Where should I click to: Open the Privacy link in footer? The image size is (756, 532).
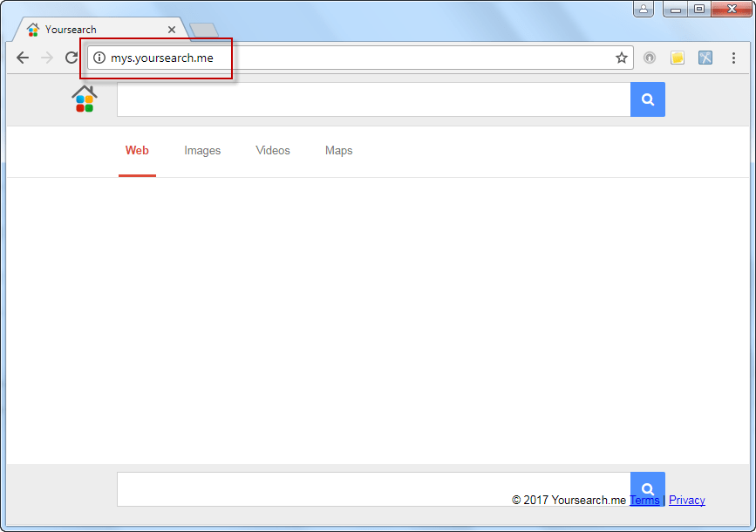click(686, 500)
